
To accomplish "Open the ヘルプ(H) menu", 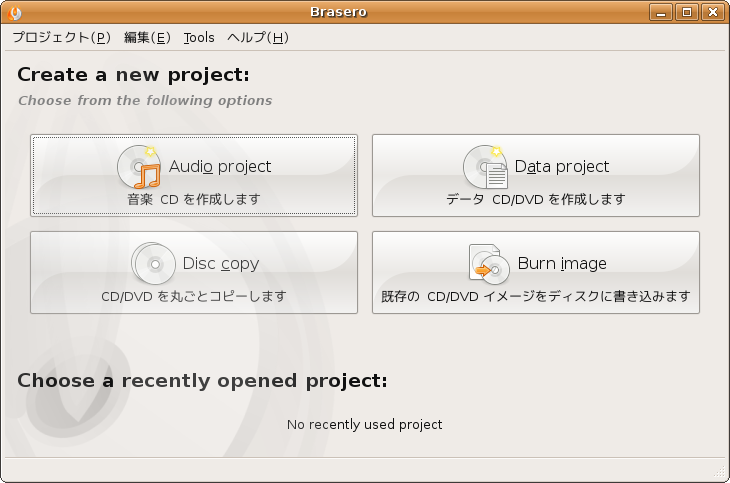I will (x=258, y=37).
